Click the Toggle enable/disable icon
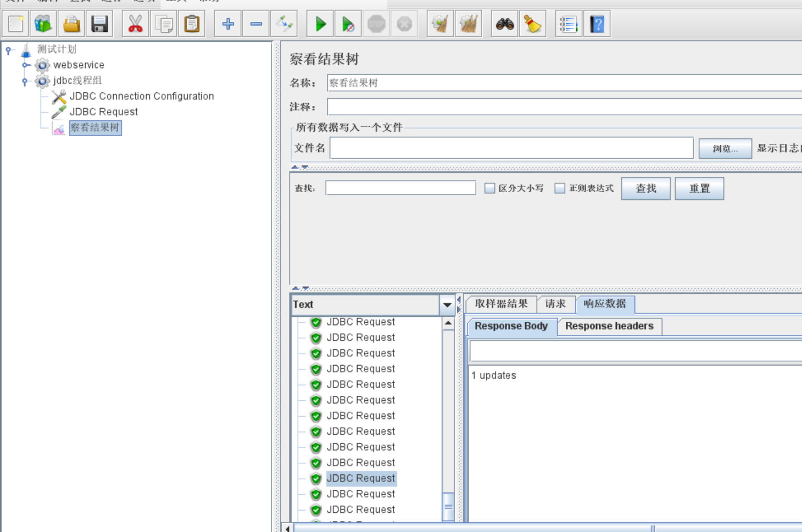The width and height of the screenshot is (802, 532). point(284,24)
